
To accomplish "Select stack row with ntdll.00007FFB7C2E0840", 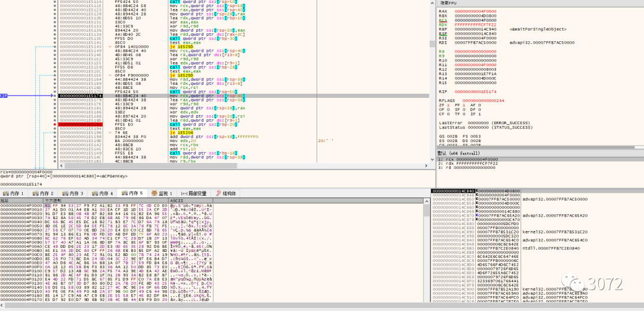I will [537, 248].
